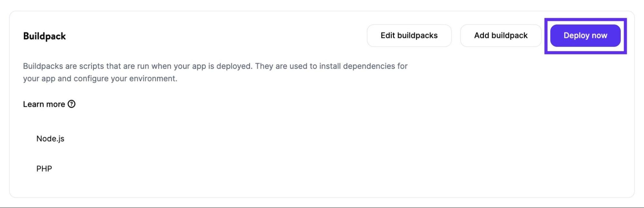Click the Node.js row in the buildpack list

[50, 139]
